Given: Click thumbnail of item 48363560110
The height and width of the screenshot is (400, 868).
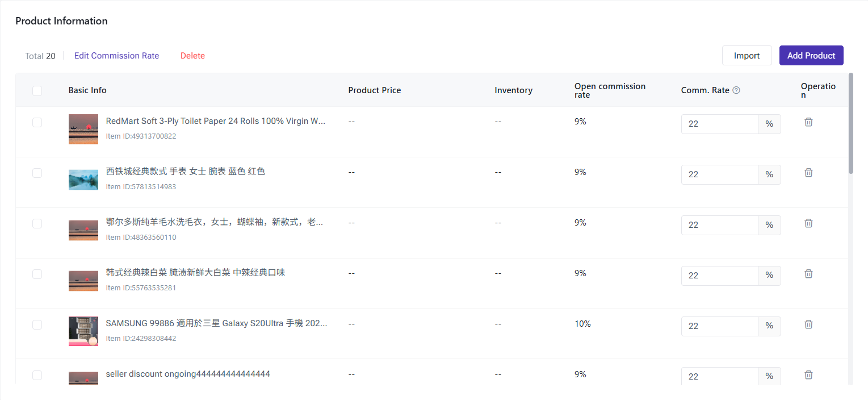Looking at the screenshot, I should click(83, 230).
